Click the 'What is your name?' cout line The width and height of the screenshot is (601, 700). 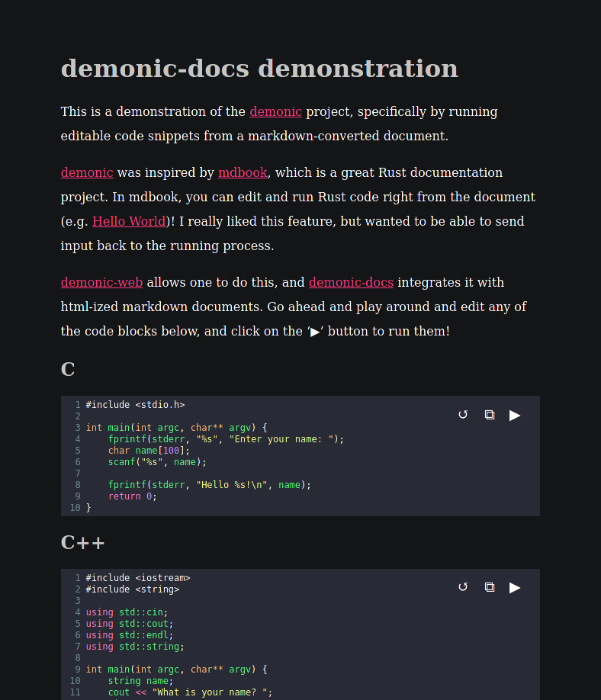[x=190, y=692]
